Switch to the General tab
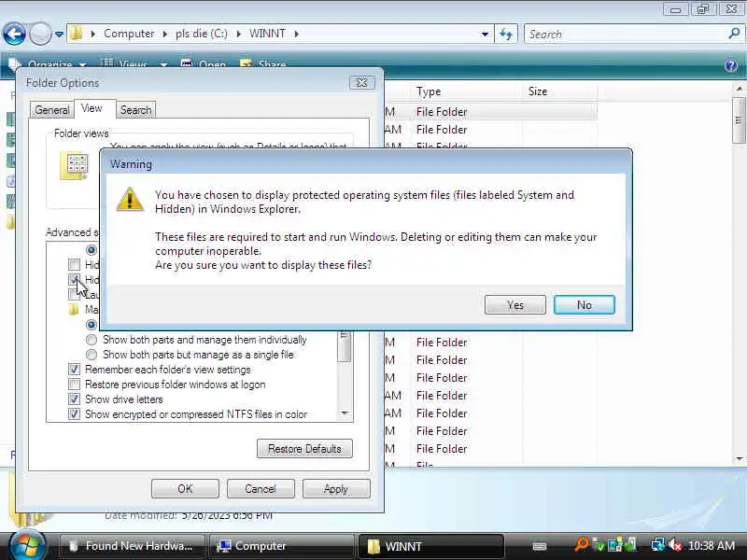 click(52, 110)
